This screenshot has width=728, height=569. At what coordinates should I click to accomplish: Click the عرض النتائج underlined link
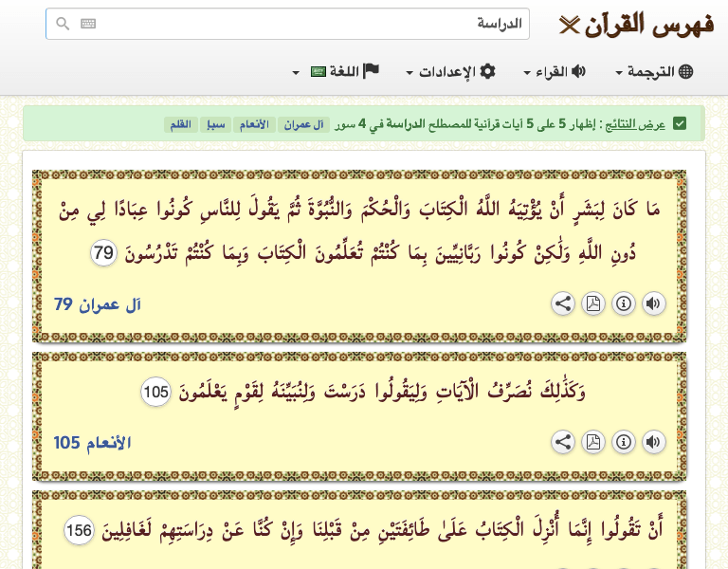(635, 124)
